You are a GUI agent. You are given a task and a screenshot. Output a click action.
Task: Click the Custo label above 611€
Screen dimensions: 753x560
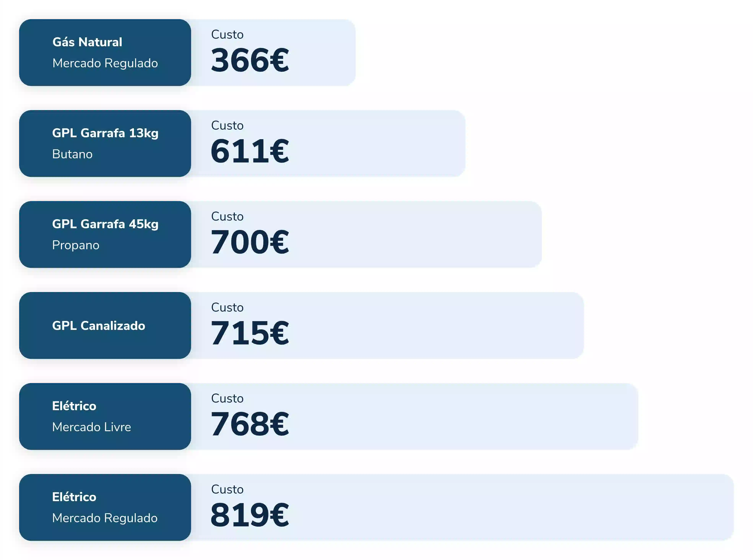227,125
